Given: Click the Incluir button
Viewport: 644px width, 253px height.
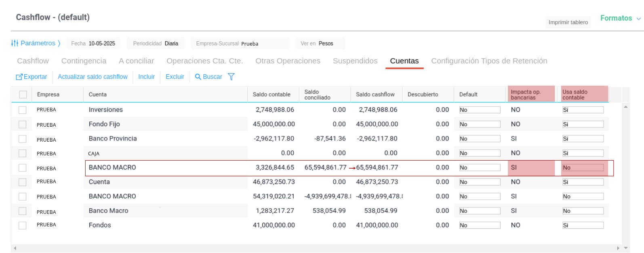Looking at the screenshot, I should click(x=146, y=77).
